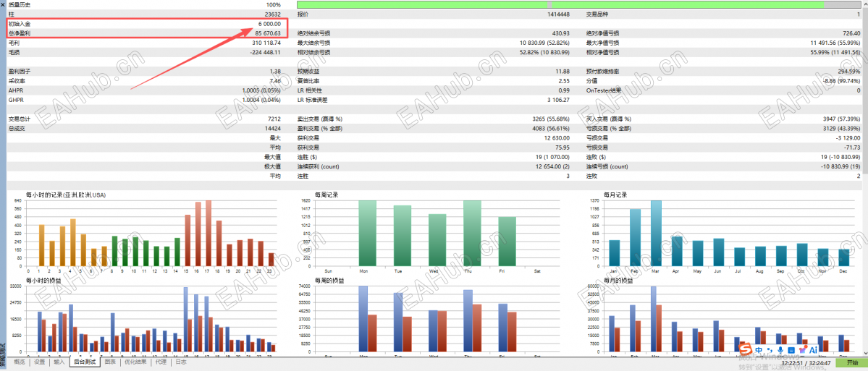This screenshot has width=868, height=371.
Task: Click the 每小时的记录 chart title
Action: 66,195
